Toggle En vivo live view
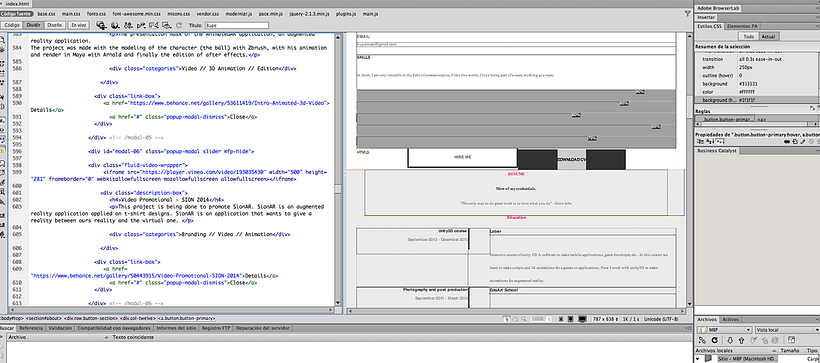Screen dimensions: 820x363 79,25
